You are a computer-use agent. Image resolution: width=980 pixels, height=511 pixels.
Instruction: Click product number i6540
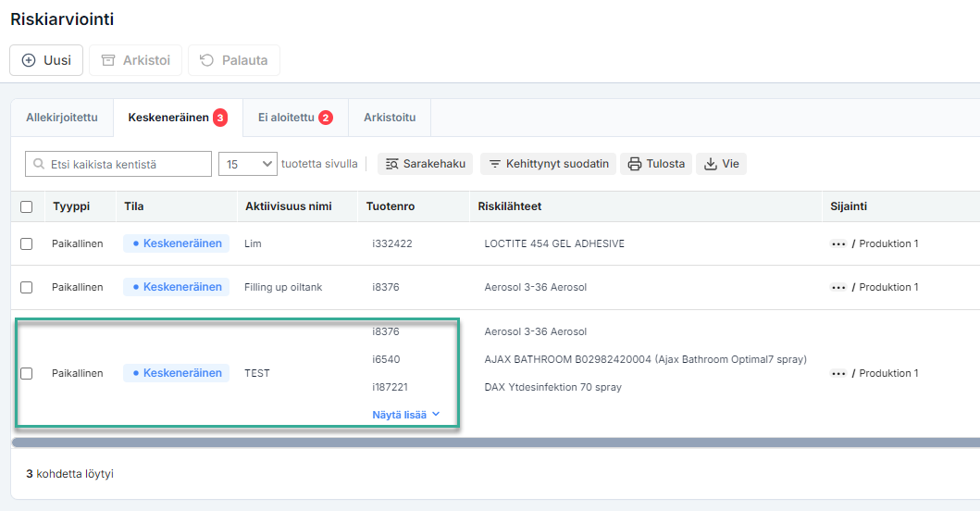point(386,359)
